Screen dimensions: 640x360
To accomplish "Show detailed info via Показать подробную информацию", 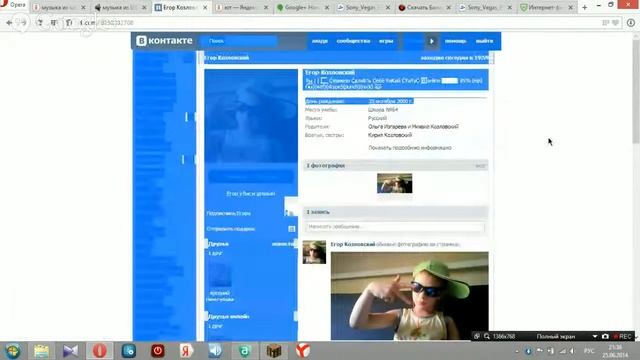I will (410, 148).
